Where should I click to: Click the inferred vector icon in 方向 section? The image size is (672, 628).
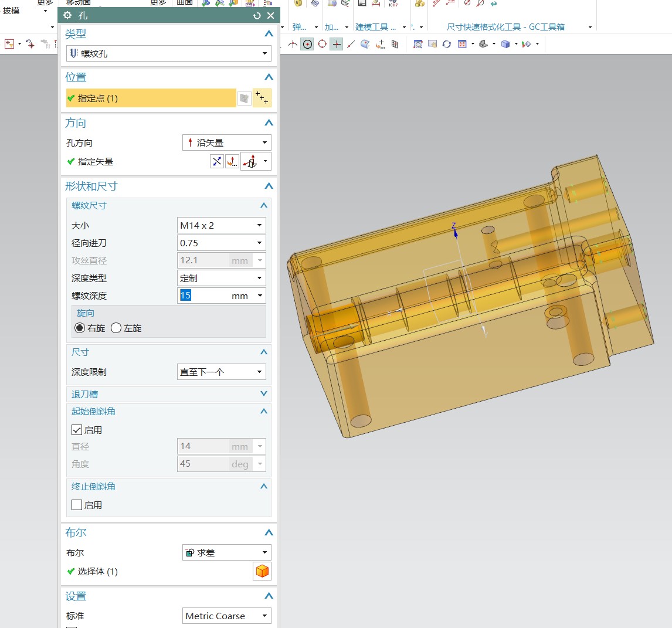(250, 162)
